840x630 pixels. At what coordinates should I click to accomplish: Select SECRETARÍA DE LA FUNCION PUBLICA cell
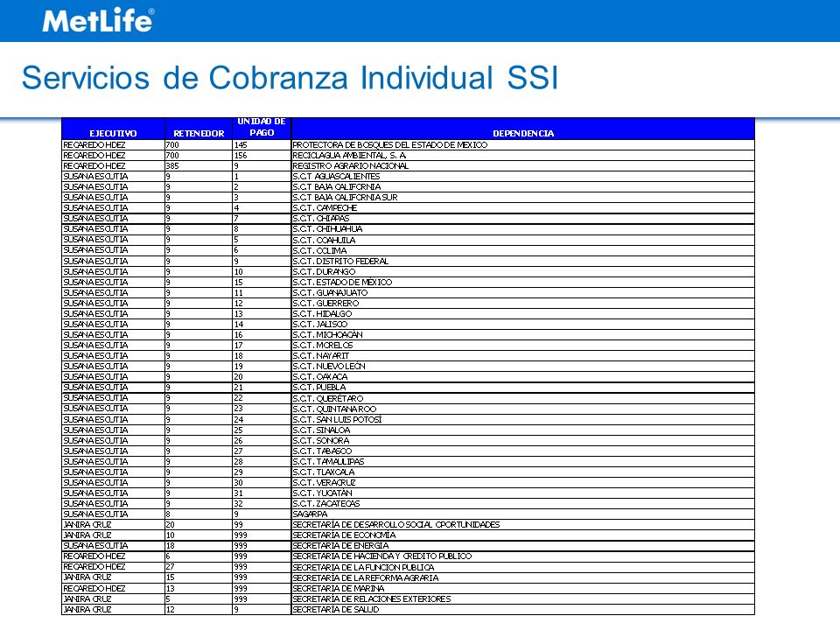pyautogui.click(x=523, y=567)
